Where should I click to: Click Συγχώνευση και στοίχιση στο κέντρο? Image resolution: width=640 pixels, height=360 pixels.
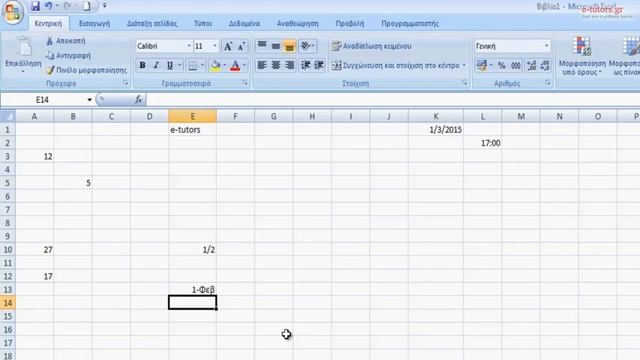pos(396,65)
